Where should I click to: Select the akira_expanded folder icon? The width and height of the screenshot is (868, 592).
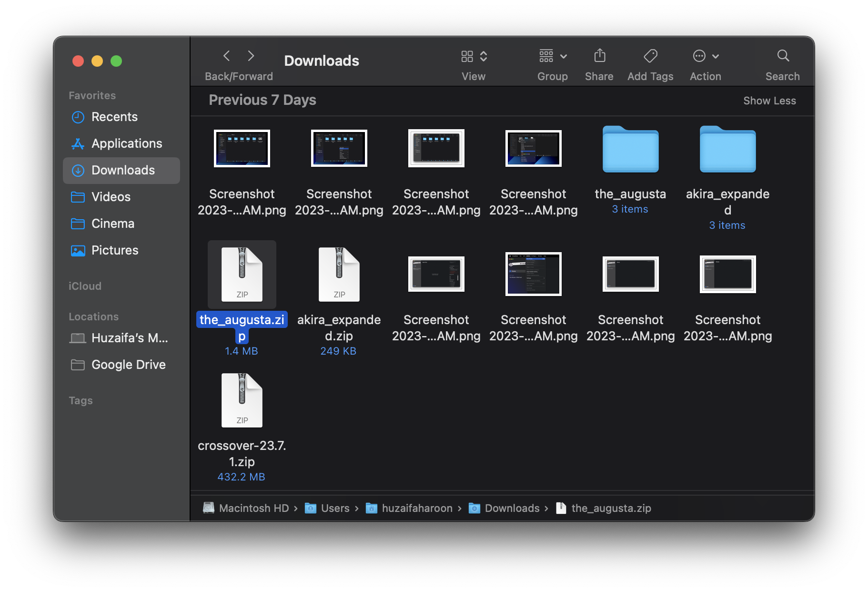(727, 149)
